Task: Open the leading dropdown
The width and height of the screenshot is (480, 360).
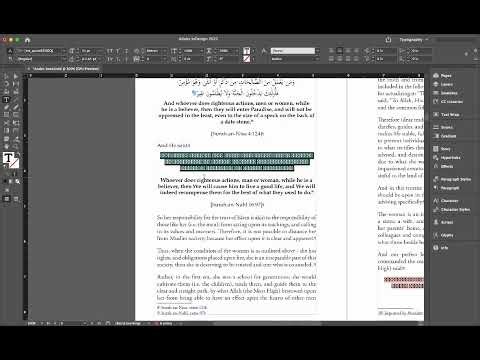Action: point(101,59)
